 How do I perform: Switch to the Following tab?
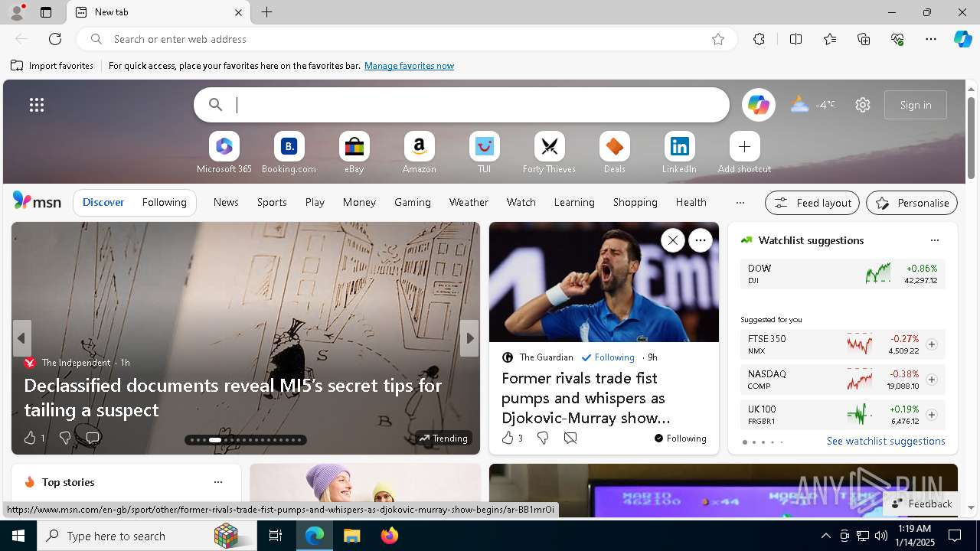(x=164, y=203)
